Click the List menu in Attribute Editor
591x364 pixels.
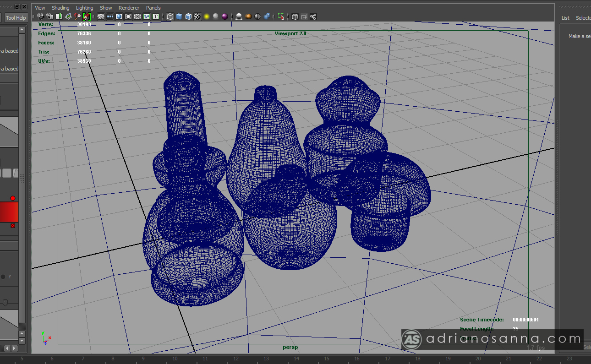(565, 18)
